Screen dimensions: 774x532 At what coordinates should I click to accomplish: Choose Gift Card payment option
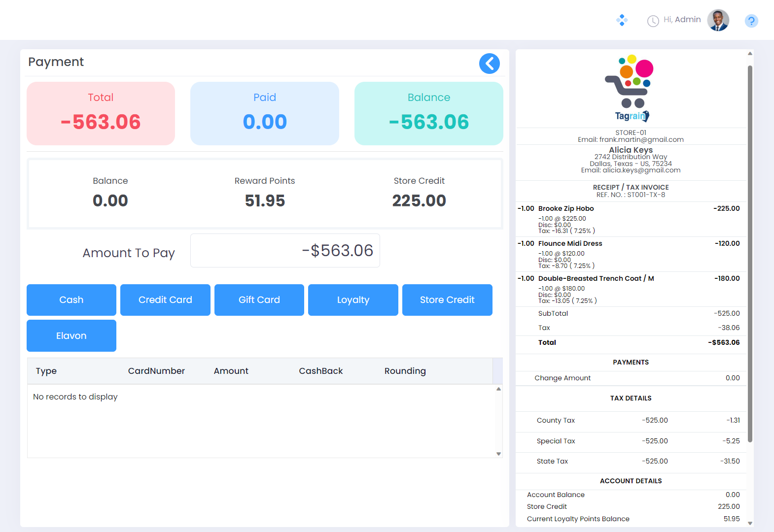[259, 300]
